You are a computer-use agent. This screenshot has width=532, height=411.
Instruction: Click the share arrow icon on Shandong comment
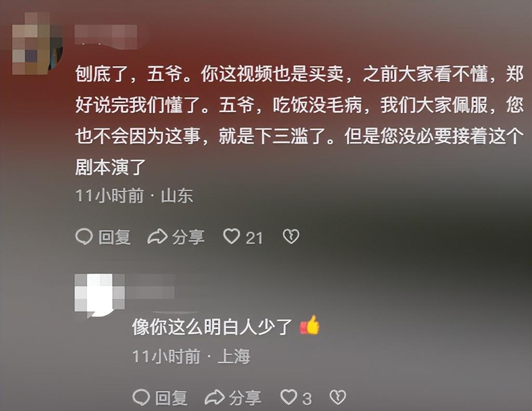[x=157, y=237]
